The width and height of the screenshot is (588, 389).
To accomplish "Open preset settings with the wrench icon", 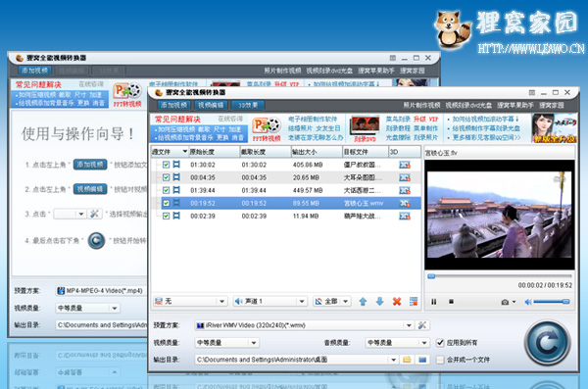I will 422,325.
